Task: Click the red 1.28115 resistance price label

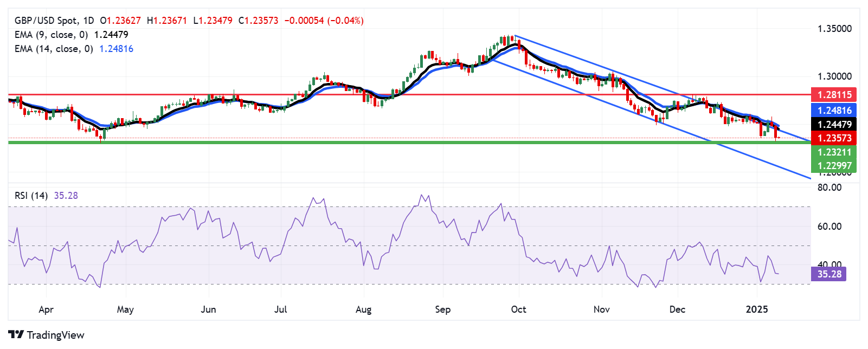Action: click(834, 95)
